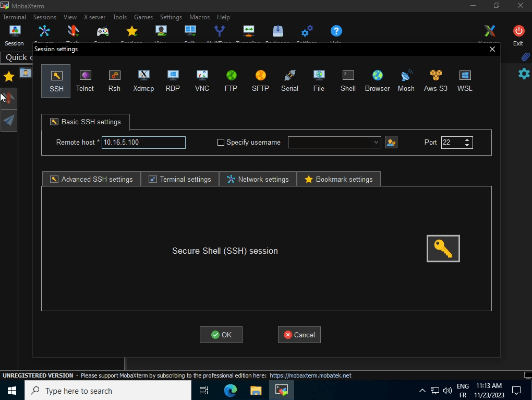Select the Aws S3 session type
Screen dimensions: 532x400
(x=436, y=81)
